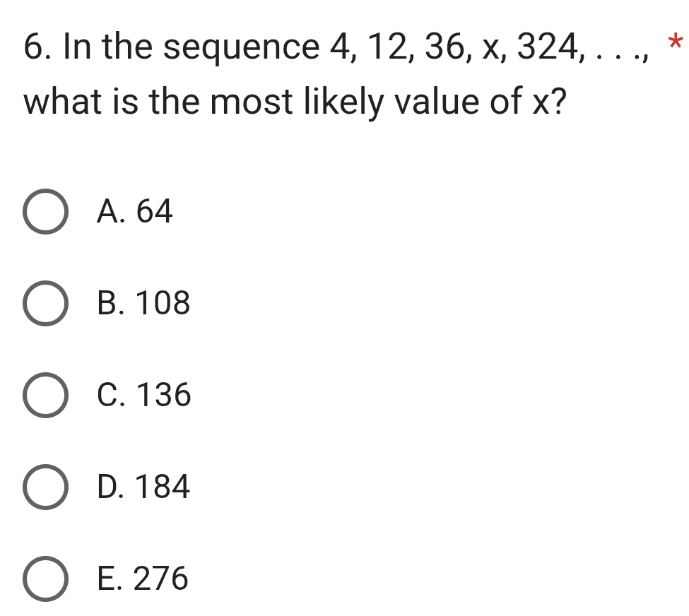Click the answer label "A. 64"
This screenshot has height=616, width=689.
[x=136, y=211]
